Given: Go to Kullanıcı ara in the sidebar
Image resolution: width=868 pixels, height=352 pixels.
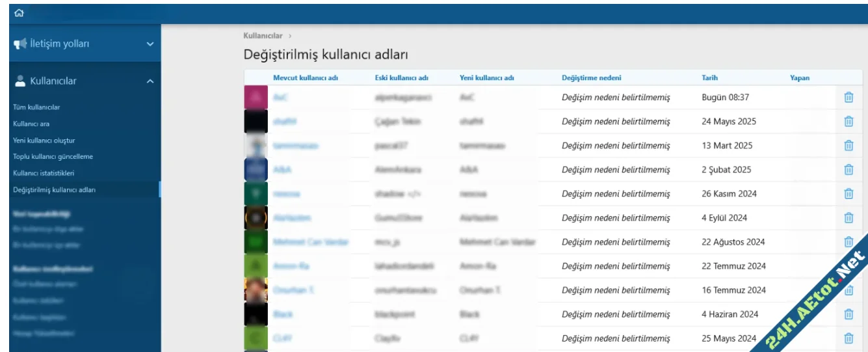Looking at the screenshot, I should [31, 124].
